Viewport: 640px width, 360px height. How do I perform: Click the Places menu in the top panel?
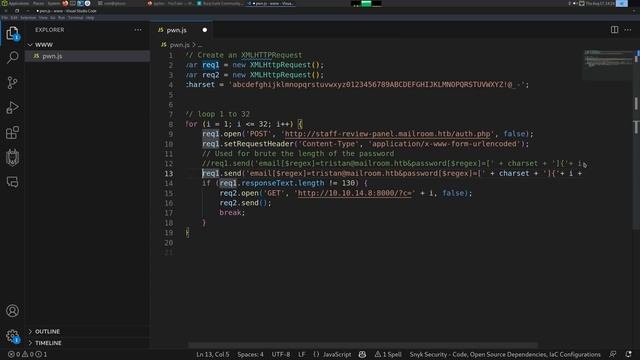click(x=38, y=3)
